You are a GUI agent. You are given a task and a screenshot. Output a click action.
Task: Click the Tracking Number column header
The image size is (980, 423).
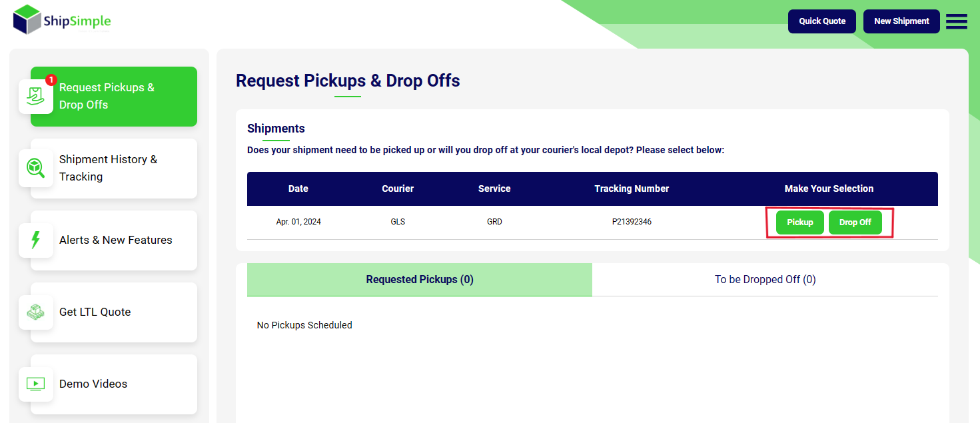pyautogui.click(x=632, y=189)
